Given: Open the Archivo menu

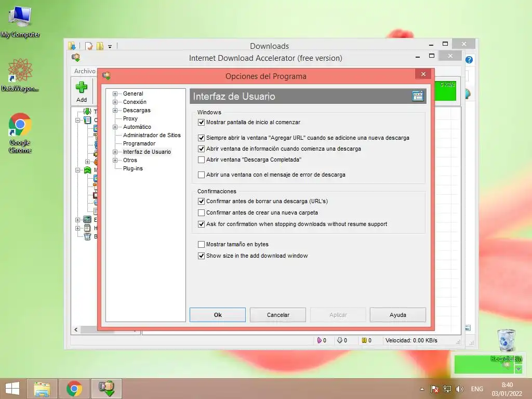Looking at the screenshot, I should click(85, 71).
